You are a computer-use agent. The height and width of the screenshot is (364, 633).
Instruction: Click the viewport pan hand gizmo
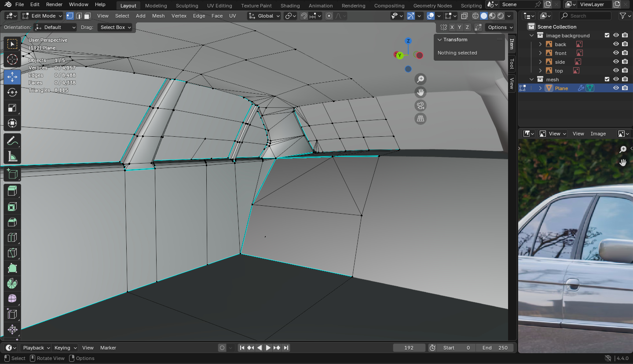pyautogui.click(x=421, y=92)
